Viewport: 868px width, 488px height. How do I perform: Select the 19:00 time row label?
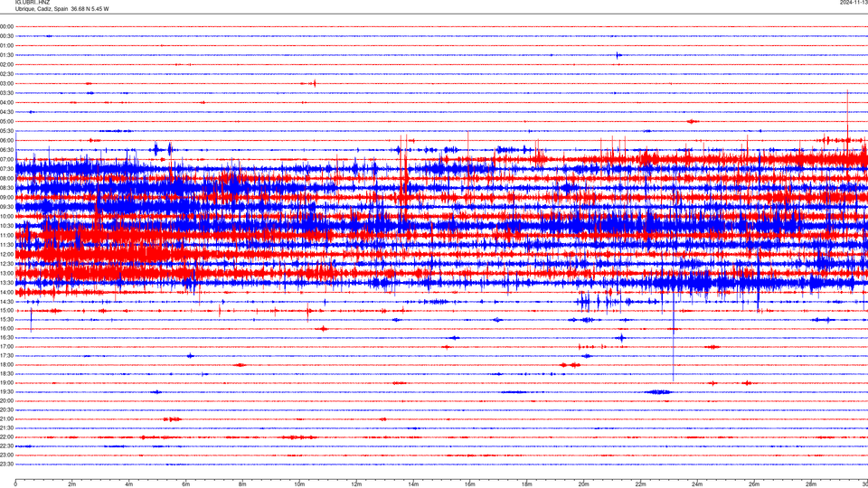pyautogui.click(x=6, y=383)
